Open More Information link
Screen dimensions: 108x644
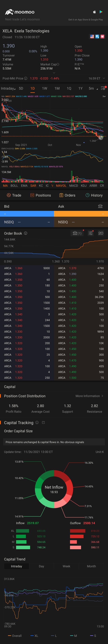click(x=89, y=396)
